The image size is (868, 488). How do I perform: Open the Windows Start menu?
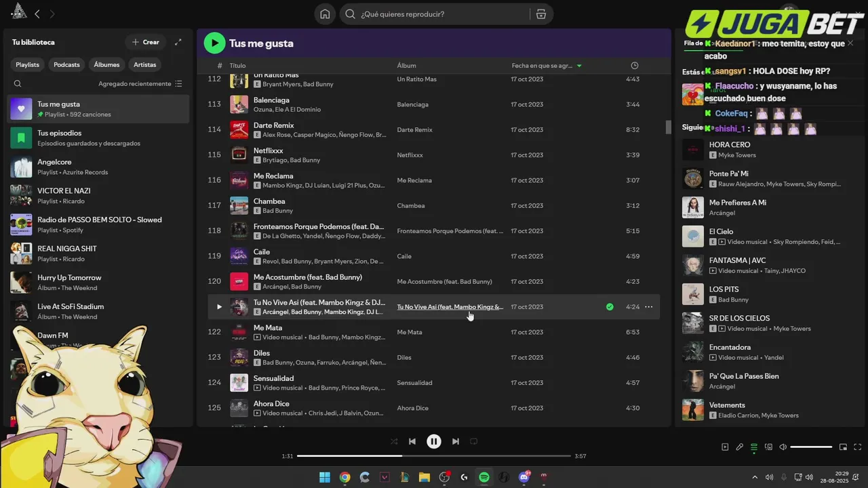(x=325, y=477)
